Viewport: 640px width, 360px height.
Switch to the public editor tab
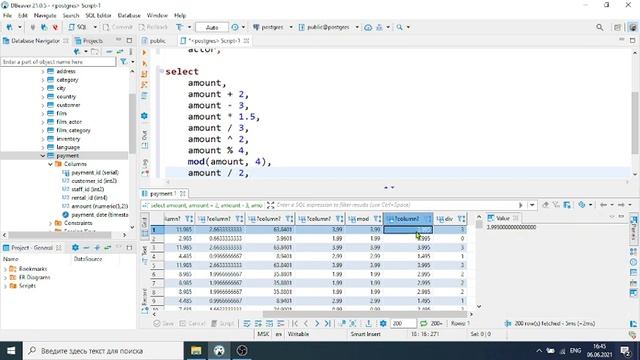pyautogui.click(x=154, y=41)
